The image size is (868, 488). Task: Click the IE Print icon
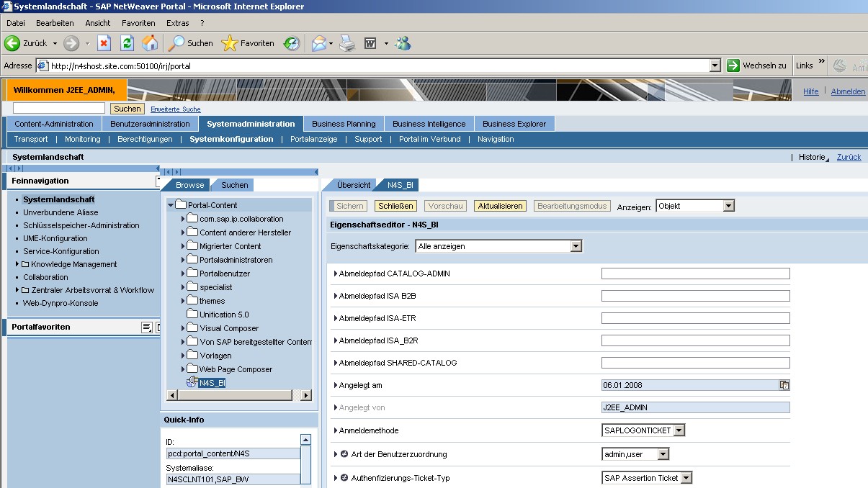(x=347, y=43)
